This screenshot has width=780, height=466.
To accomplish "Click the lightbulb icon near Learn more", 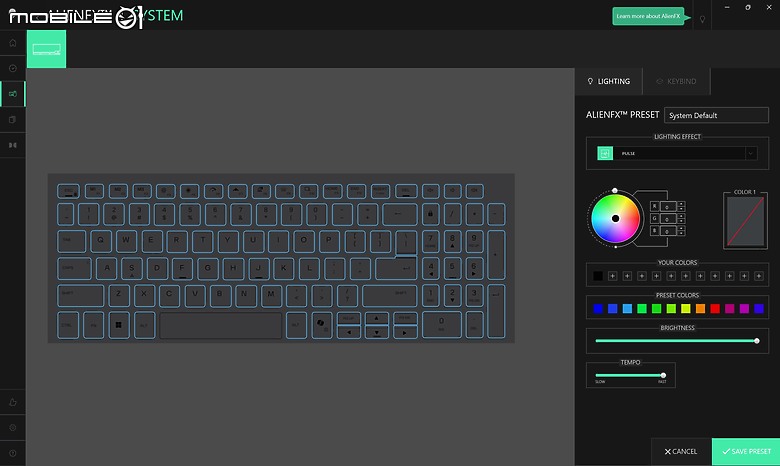I will pos(702,19).
